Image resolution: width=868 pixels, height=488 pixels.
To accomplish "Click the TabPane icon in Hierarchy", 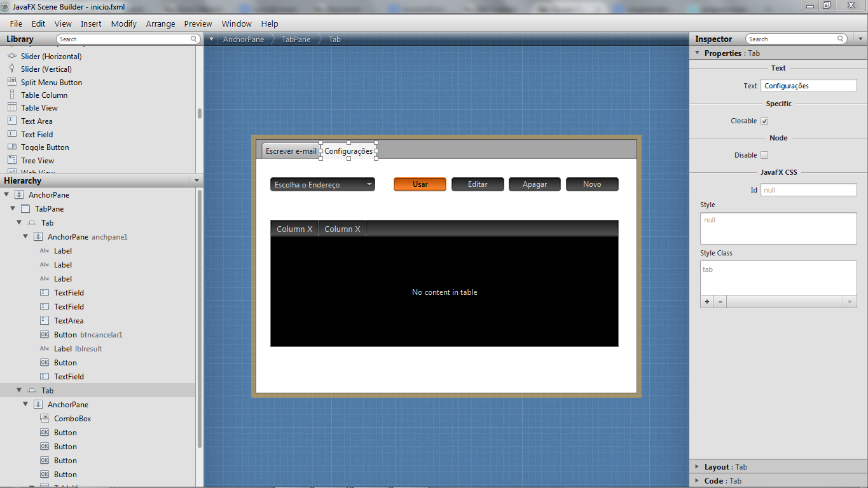I will pos(25,208).
